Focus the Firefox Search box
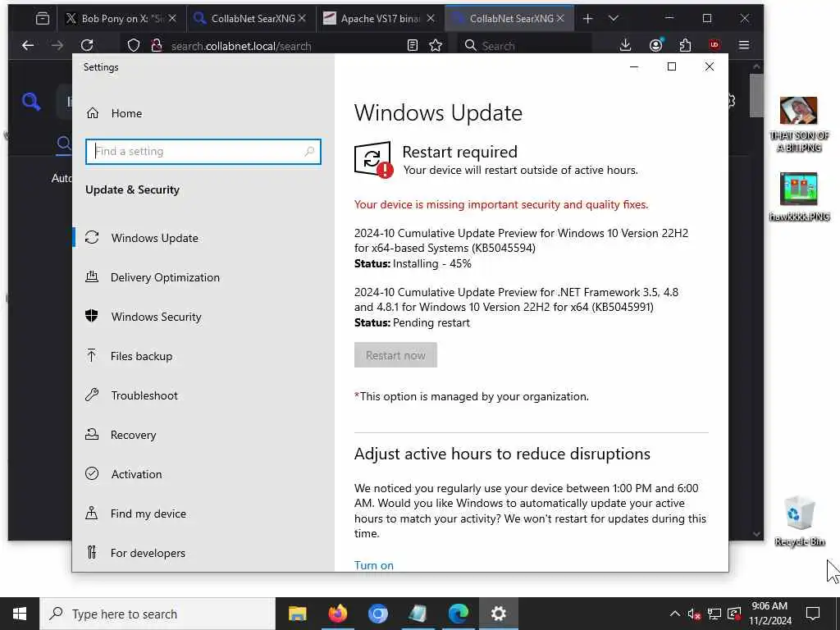 [x=525, y=46]
